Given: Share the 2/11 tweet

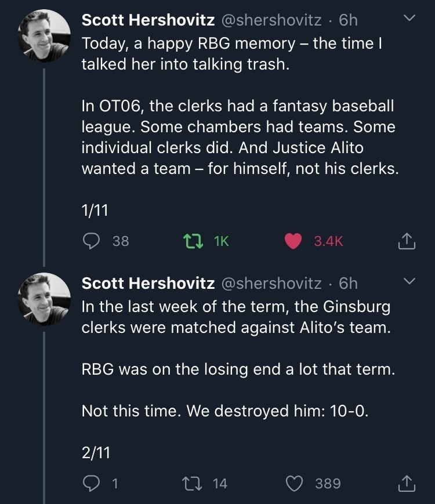Looking at the screenshot, I should pos(407,483).
